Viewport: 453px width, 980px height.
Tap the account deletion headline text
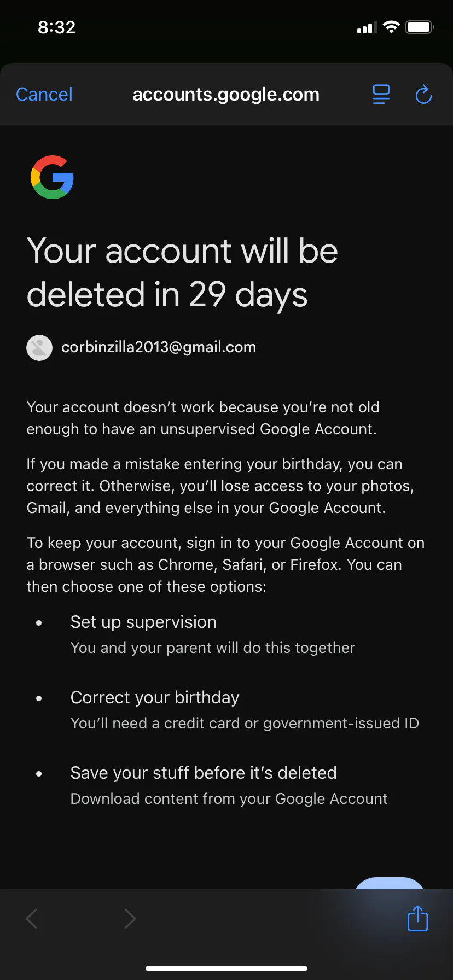click(182, 273)
